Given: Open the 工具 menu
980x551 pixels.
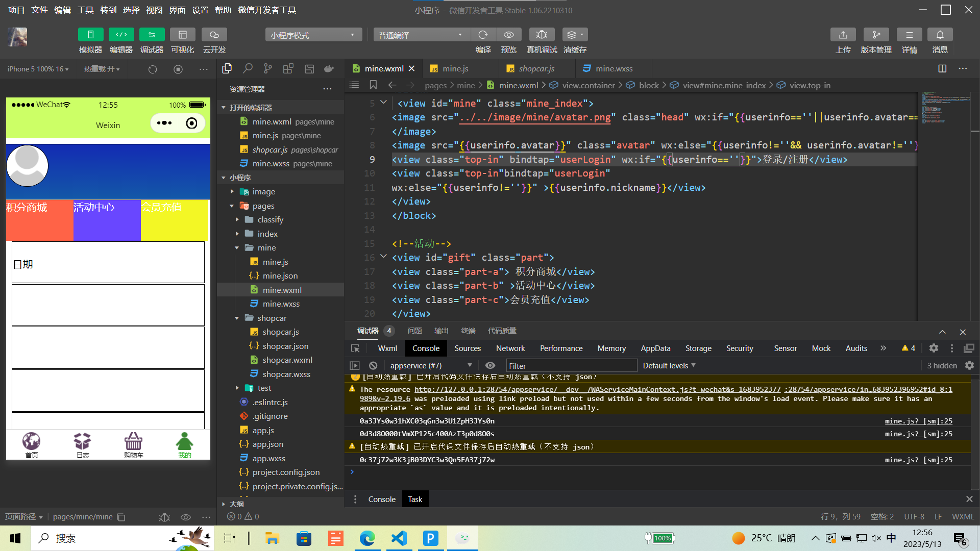Looking at the screenshot, I should pyautogui.click(x=85, y=10).
